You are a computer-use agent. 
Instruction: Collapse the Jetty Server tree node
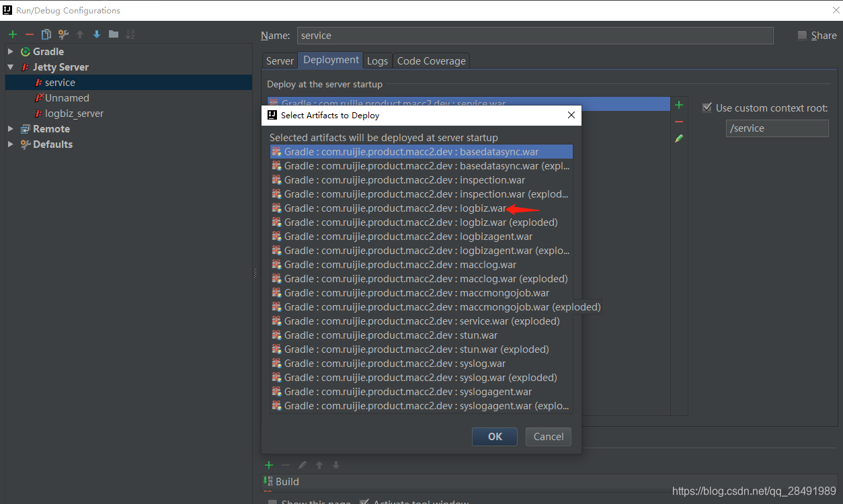(x=11, y=67)
